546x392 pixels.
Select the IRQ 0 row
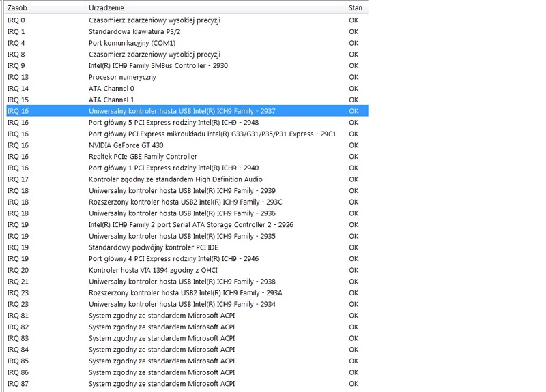[x=187, y=20]
